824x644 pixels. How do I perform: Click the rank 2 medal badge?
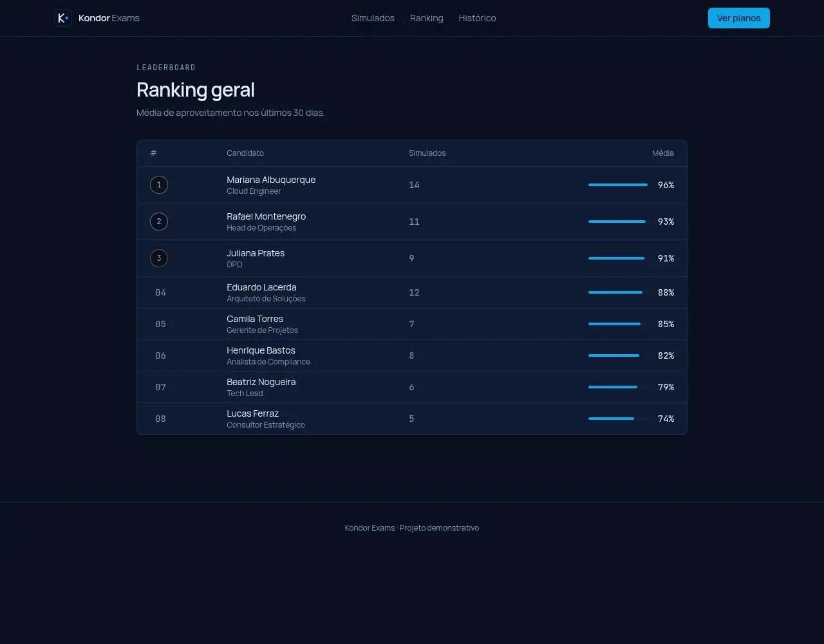(159, 222)
